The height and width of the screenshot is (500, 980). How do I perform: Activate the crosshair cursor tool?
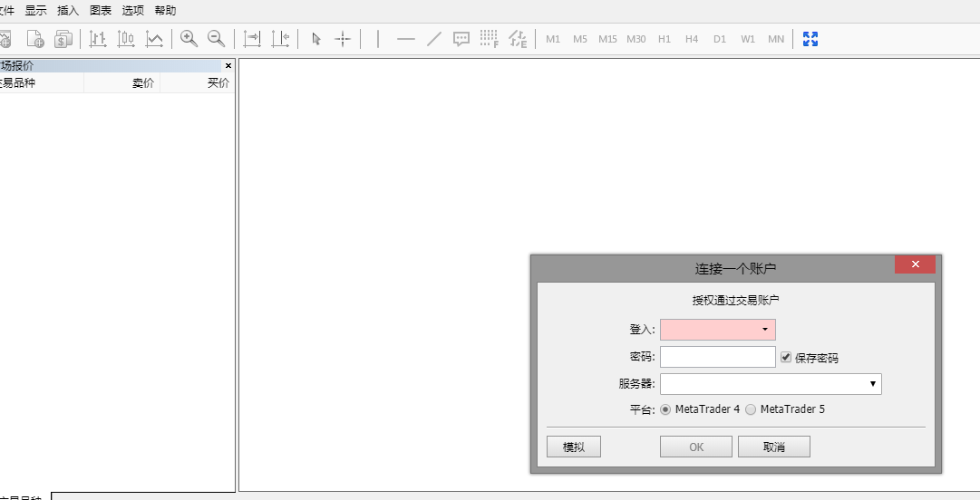point(343,39)
